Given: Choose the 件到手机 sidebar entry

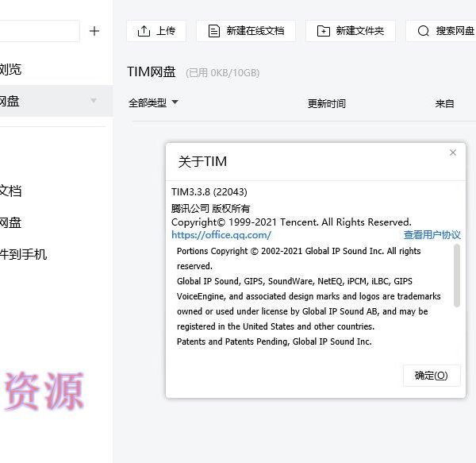Looking at the screenshot, I should click(23, 254).
